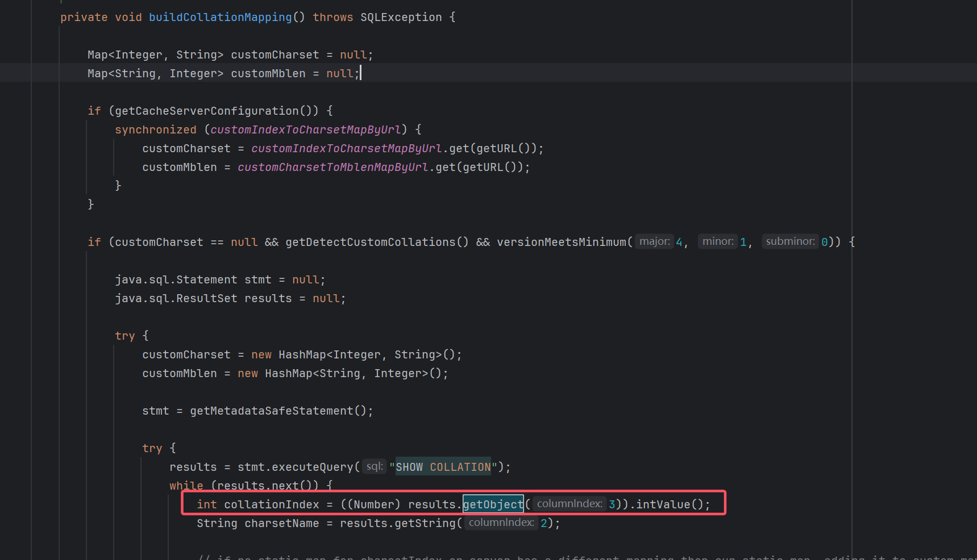Image resolution: width=977 pixels, height=560 pixels.
Task: Click the SQLException type in the method signature
Action: point(401,17)
